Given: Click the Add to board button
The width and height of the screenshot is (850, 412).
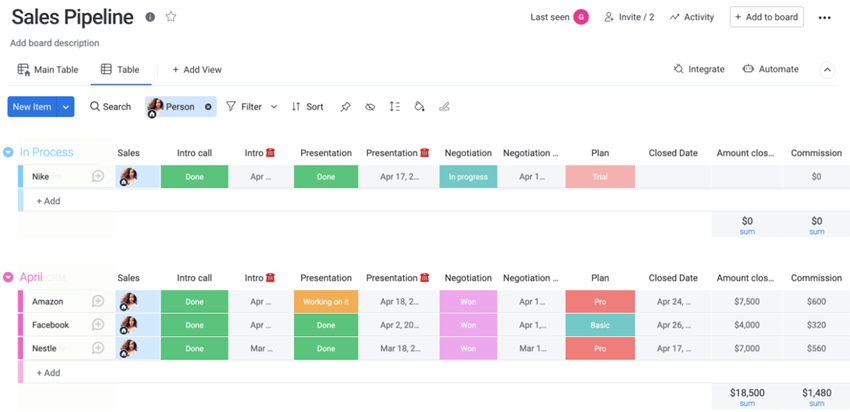Looking at the screenshot, I should click(x=766, y=17).
